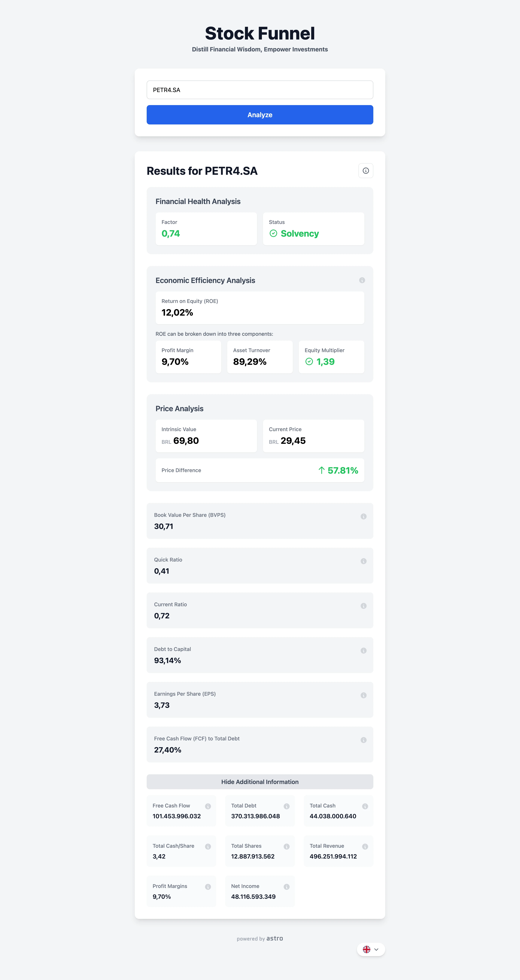Open the Total Debt info icon
The height and width of the screenshot is (980, 520).
pyautogui.click(x=287, y=806)
